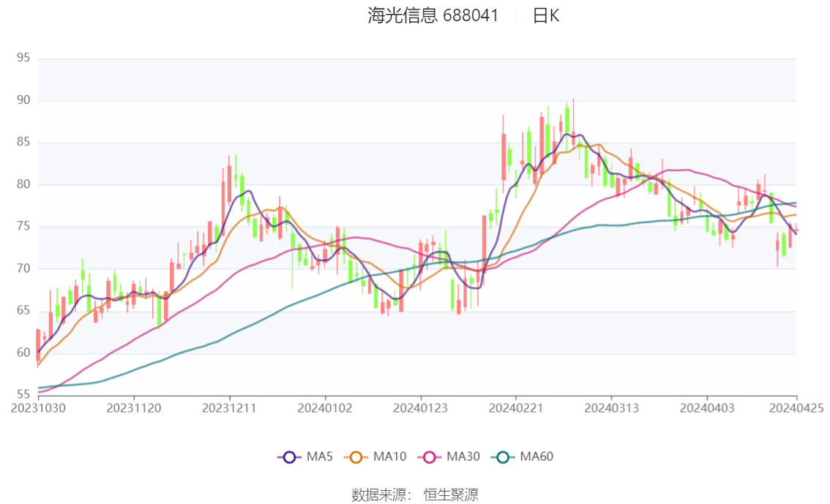830x504 pixels.
Task: Click the 90 y-axis value label
Action: [x=23, y=100]
